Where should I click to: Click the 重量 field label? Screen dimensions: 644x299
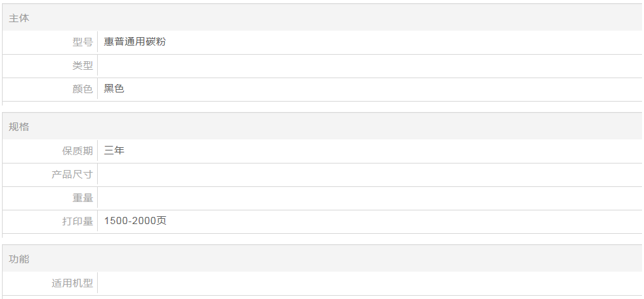tap(82, 198)
